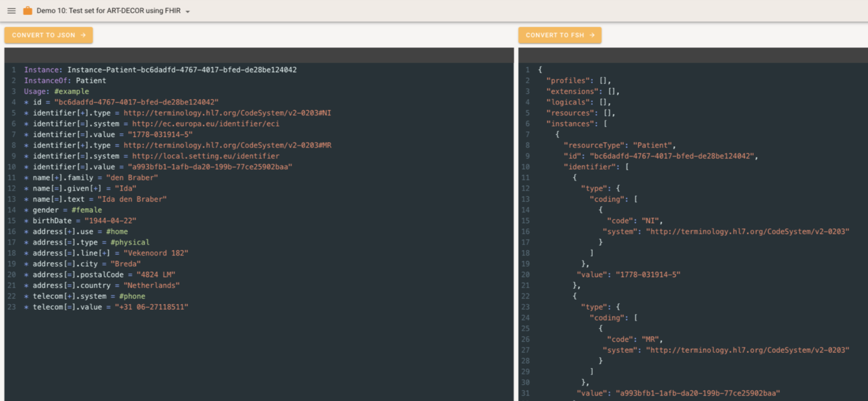The image size is (868, 401).
Task: Click the v2-0203#NI terminology URL
Action: pyautogui.click(x=227, y=113)
